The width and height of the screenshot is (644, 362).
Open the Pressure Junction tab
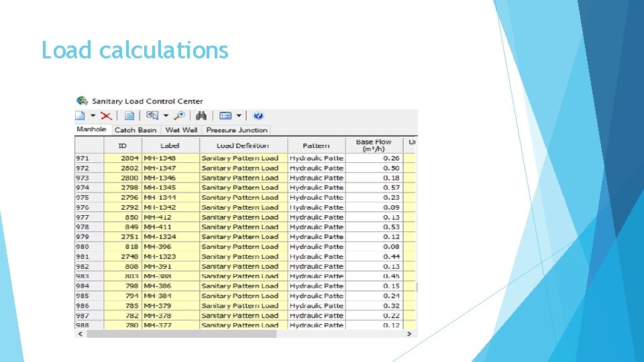(237, 130)
